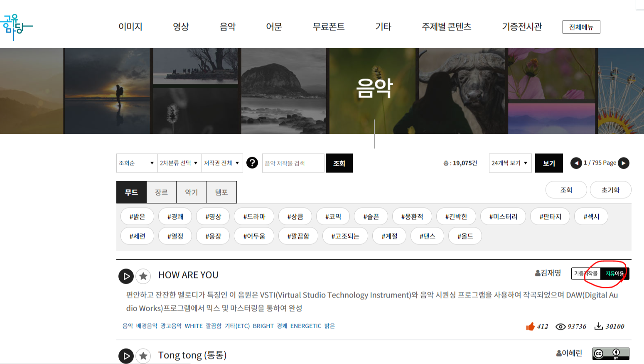Go to next page arrow
Image resolution: width=644 pixels, height=364 pixels.
(x=624, y=163)
